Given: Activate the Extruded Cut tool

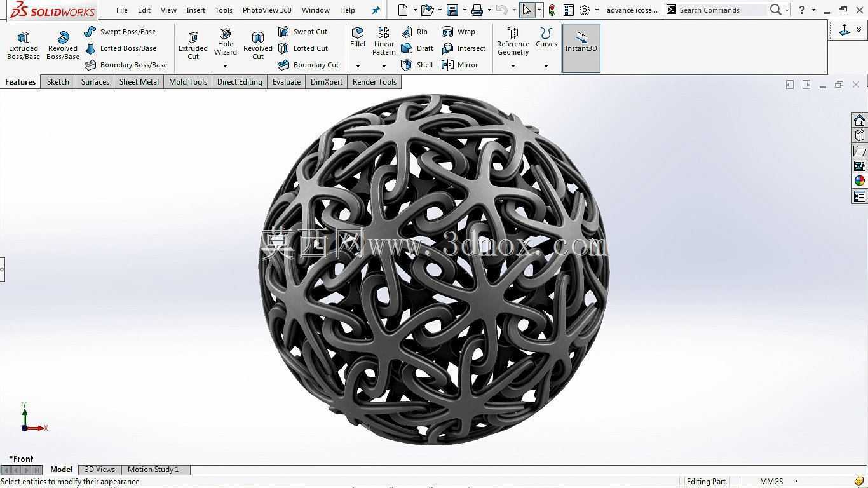Looking at the screenshot, I should pos(193,45).
